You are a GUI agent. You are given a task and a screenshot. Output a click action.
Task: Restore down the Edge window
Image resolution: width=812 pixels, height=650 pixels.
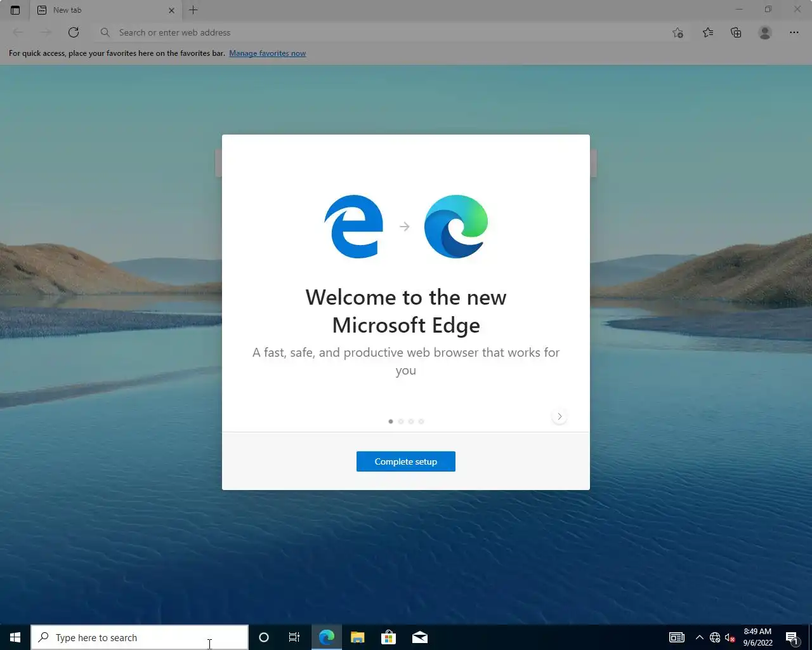coord(768,10)
